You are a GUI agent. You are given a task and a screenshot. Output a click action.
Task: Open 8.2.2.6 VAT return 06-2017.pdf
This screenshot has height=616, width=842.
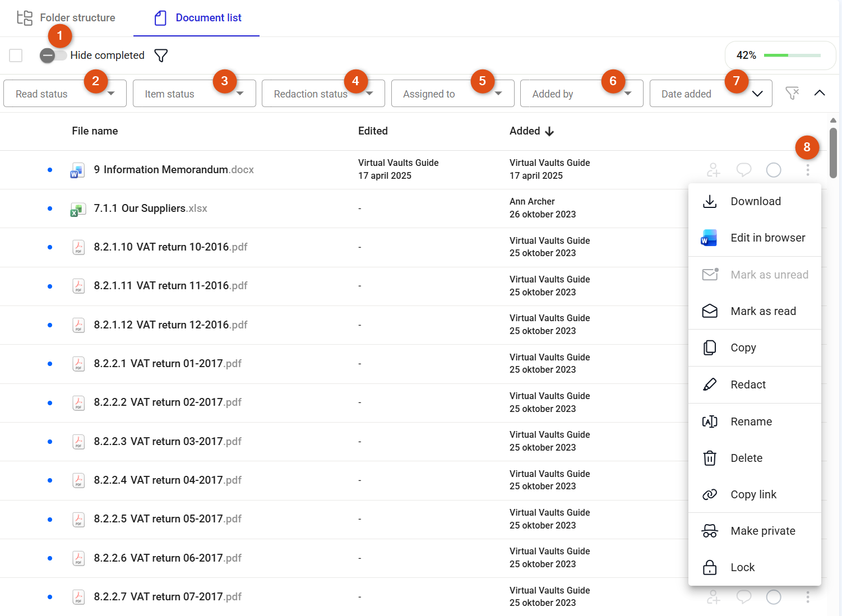tap(168, 558)
